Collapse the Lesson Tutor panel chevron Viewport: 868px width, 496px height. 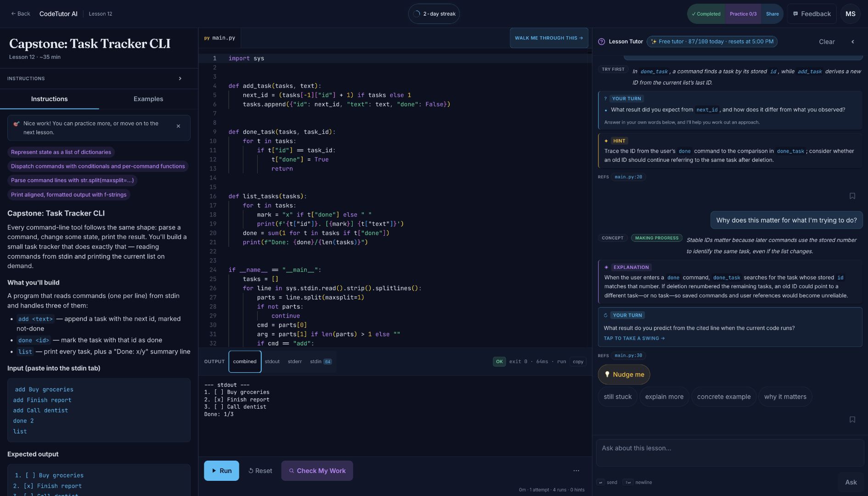[x=853, y=42]
